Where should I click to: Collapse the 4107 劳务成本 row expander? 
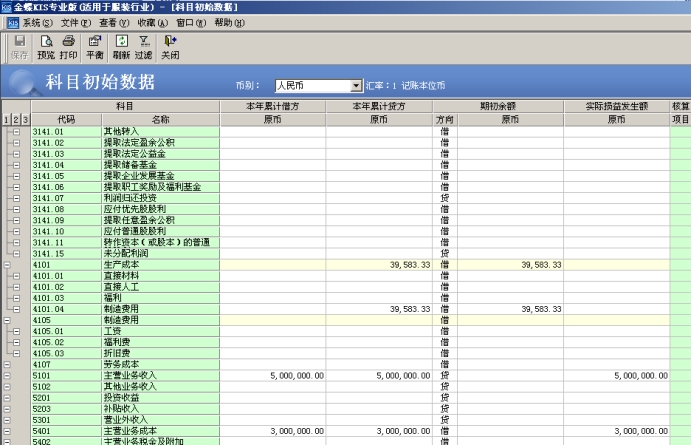pyautogui.click(x=7, y=365)
